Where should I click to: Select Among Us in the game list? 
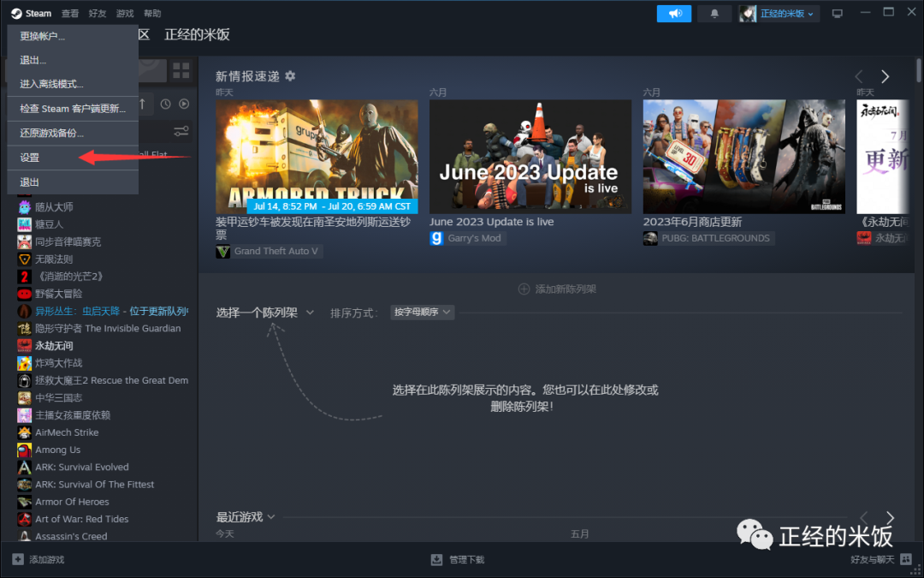point(58,450)
